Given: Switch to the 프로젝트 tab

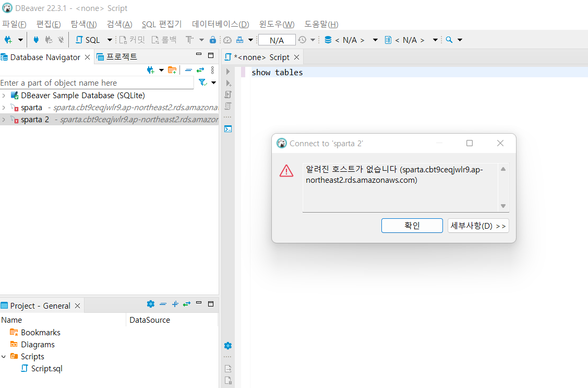Looking at the screenshot, I should (117, 57).
